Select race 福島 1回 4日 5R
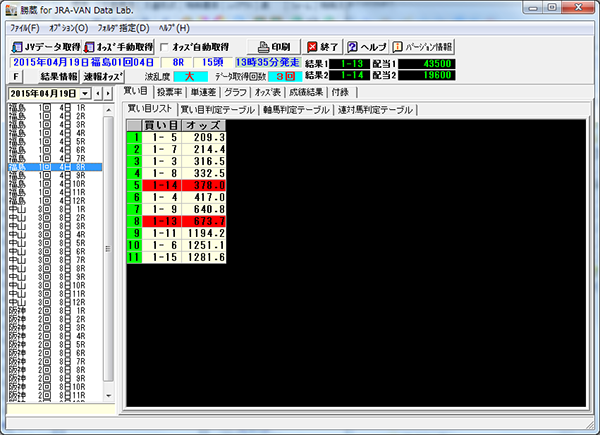This screenshot has height=435, width=600. (x=55, y=142)
